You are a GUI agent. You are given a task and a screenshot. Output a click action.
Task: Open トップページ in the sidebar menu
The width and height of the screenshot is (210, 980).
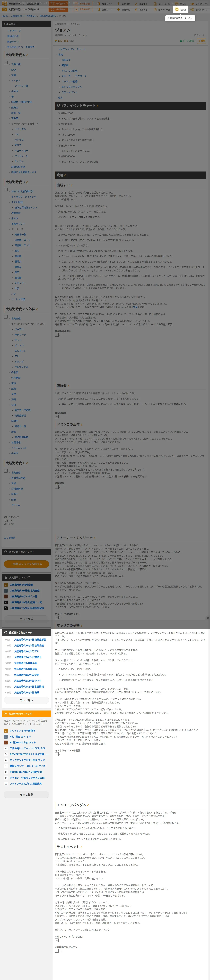pyautogui.click(x=14, y=31)
